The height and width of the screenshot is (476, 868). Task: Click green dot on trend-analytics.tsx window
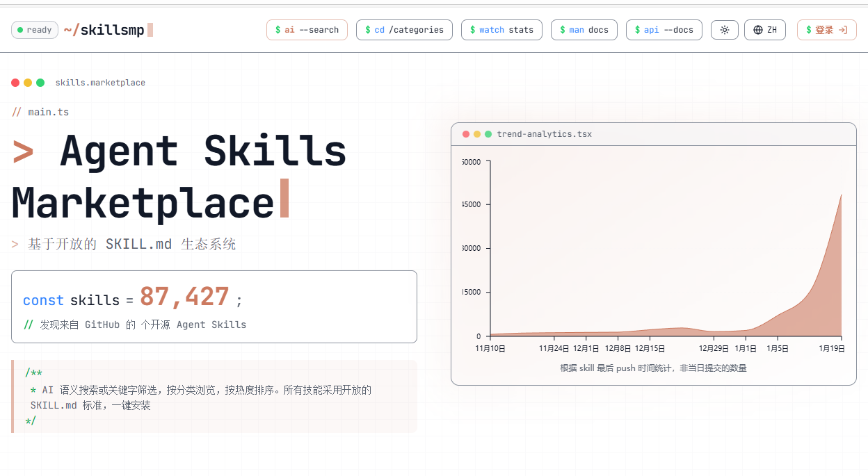(488, 134)
